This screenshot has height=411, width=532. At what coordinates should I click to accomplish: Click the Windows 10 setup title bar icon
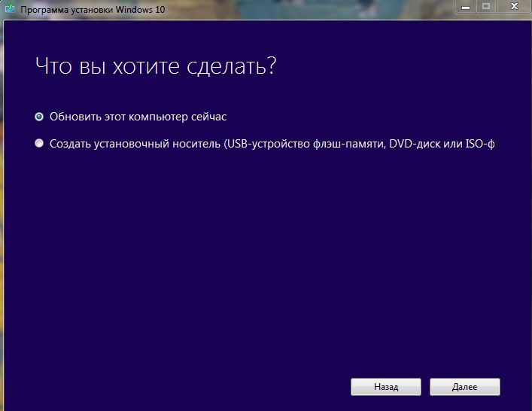pyautogui.click(x=10, y=8)
